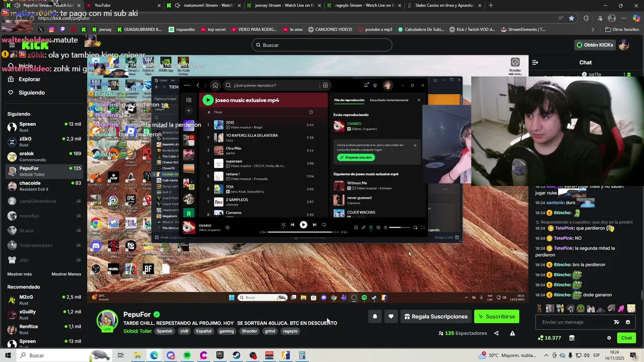Open zEkO channel in sidebar
The image size is (644, 362).
click(44, 142)
